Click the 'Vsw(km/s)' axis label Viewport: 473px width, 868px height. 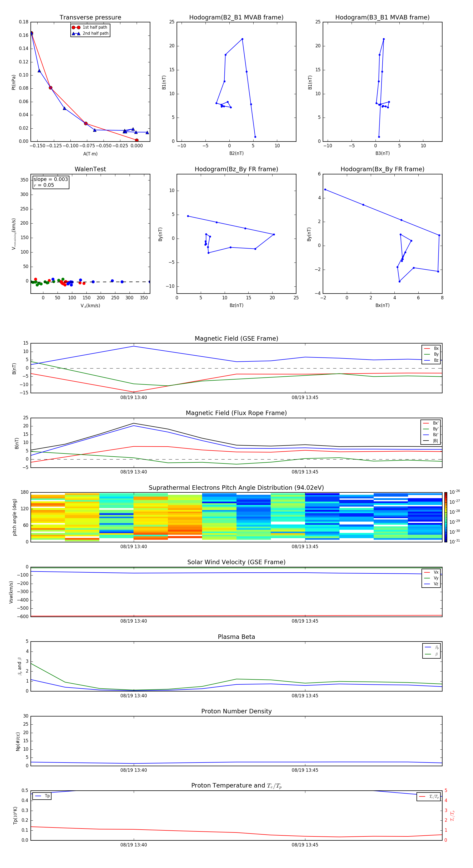click(11, 592)
